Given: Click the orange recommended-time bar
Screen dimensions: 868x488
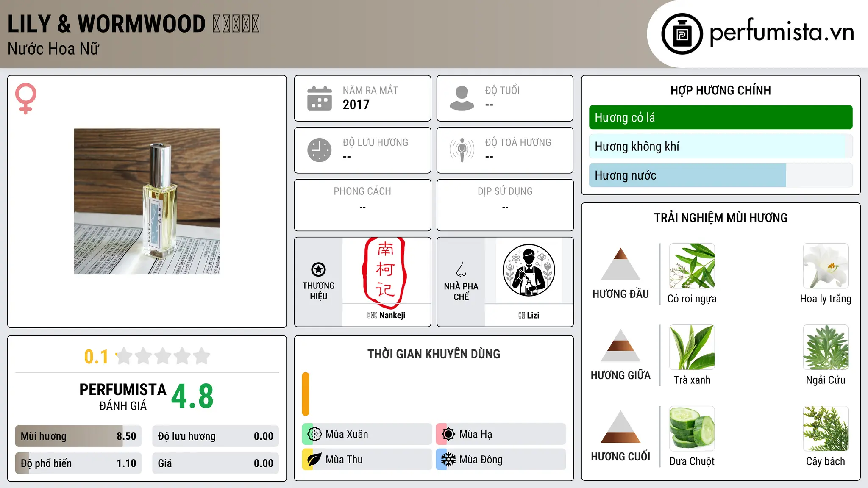Looking at the screenshot, I should coord(306,394).
